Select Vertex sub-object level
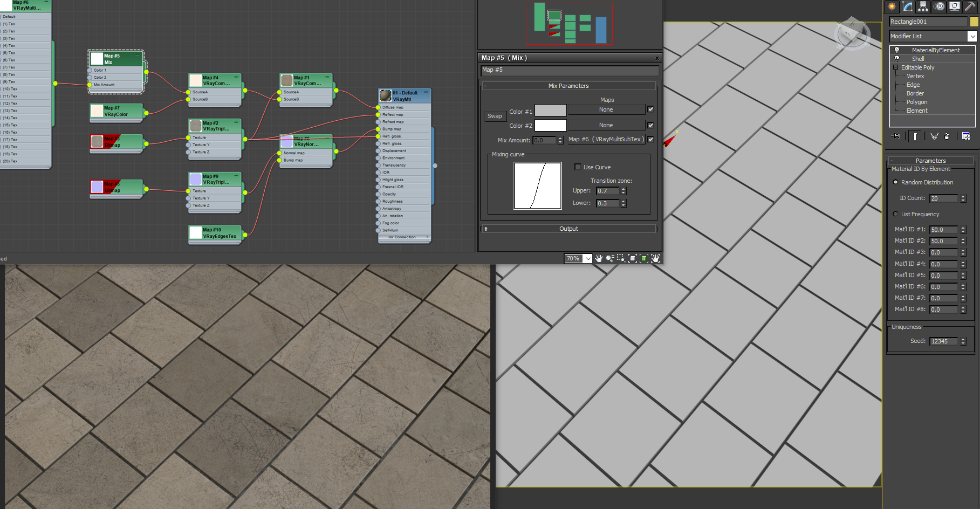 tap(915, 76)
